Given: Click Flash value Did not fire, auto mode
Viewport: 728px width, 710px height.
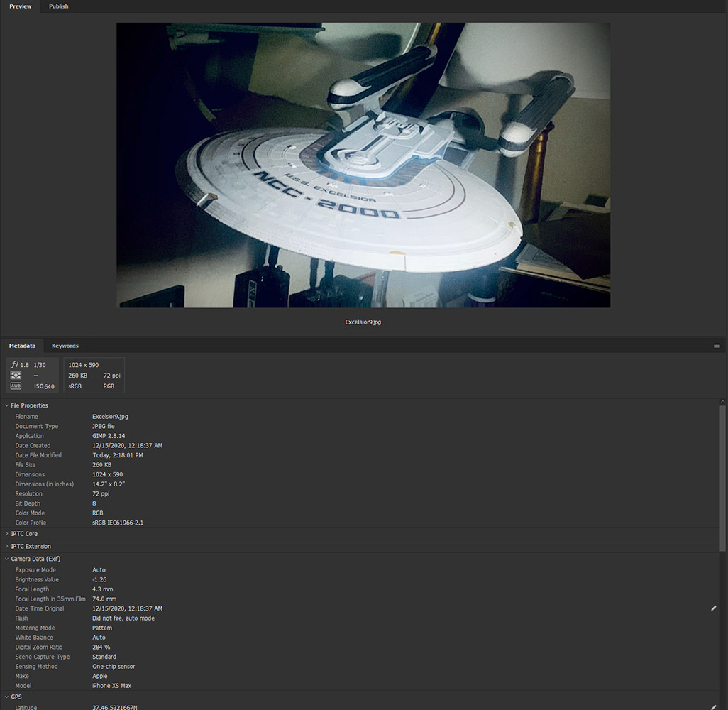Looking at the screenshot, I should point(123,618).
